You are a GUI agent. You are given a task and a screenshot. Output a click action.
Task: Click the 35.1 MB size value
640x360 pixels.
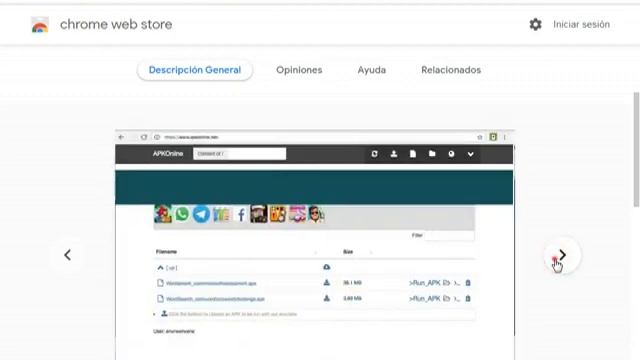(352, 282)
